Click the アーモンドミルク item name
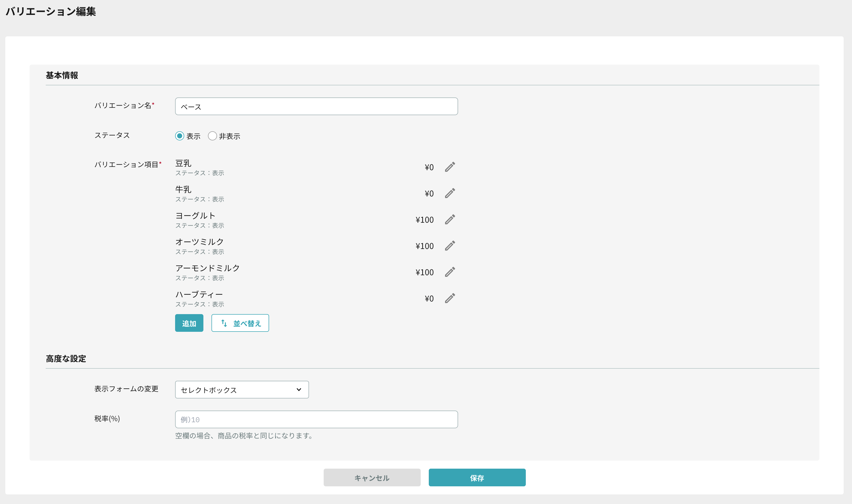The height and width of the screenshot is (504, 852). [x=208, y=268]
